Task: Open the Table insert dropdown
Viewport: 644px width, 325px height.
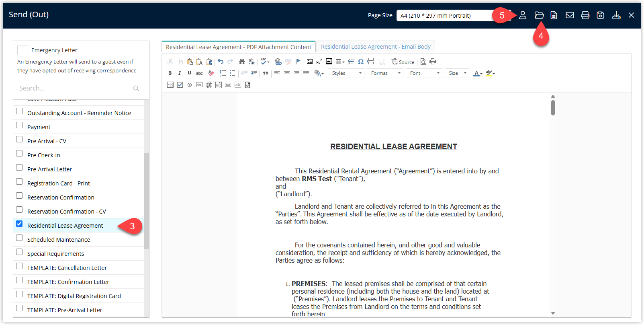Action: click(x=340, y=62)
